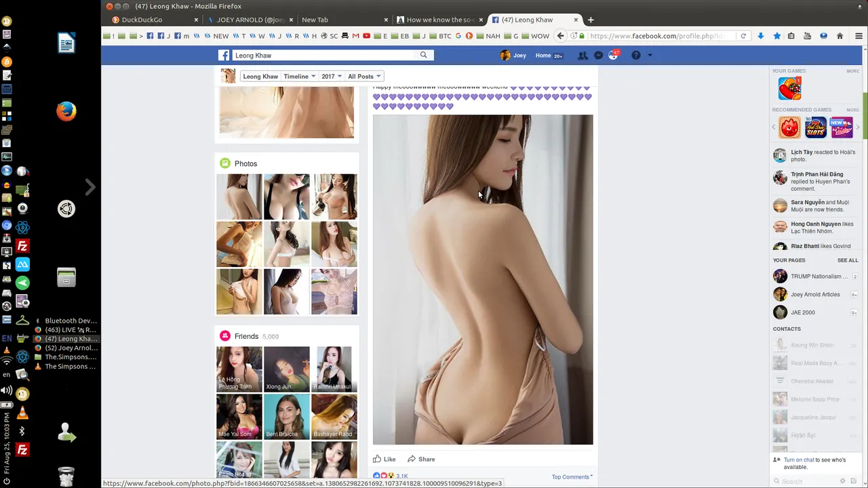Image resolution: width=868 pixels, height=488 pixels.
Task: Click the Facebook logo icon
Action: [x=224, y=56]
